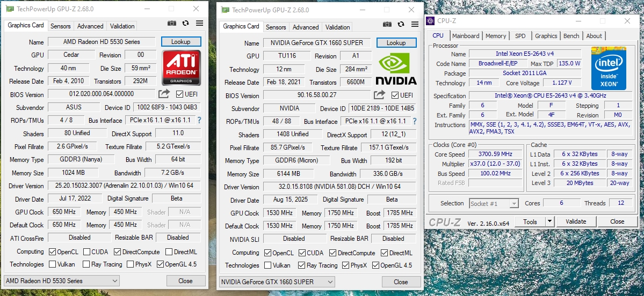This screenshot has height=296, width=644.
Task: Click Close button in NVIDIA GPU-Z window
Action: click(x=401, y=282)
